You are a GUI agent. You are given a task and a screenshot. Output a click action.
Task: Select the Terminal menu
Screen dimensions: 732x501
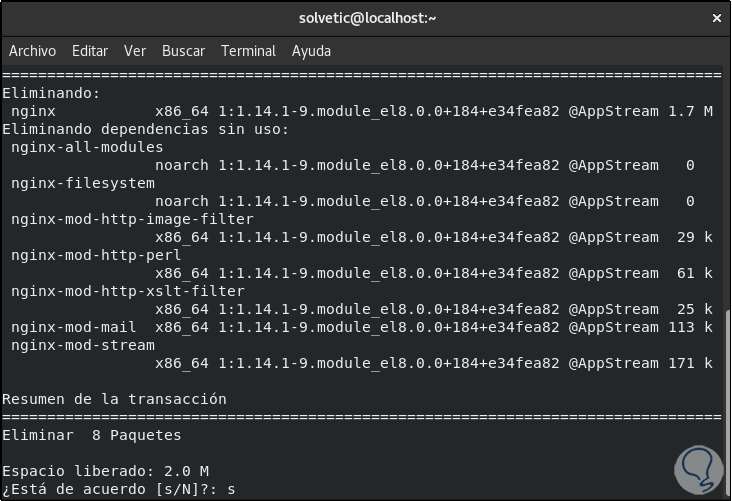click(x=248, y=51)
